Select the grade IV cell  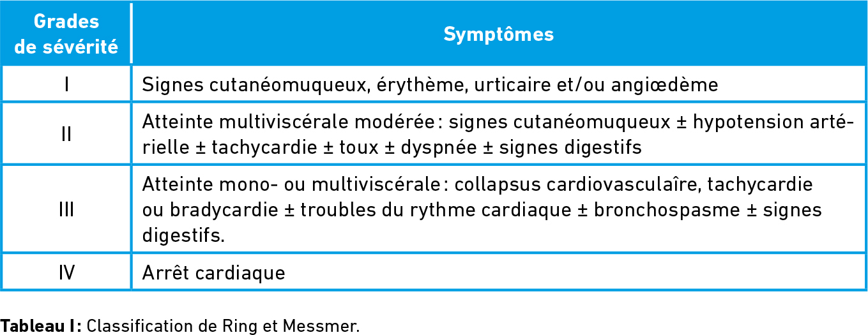pos(66,272)
